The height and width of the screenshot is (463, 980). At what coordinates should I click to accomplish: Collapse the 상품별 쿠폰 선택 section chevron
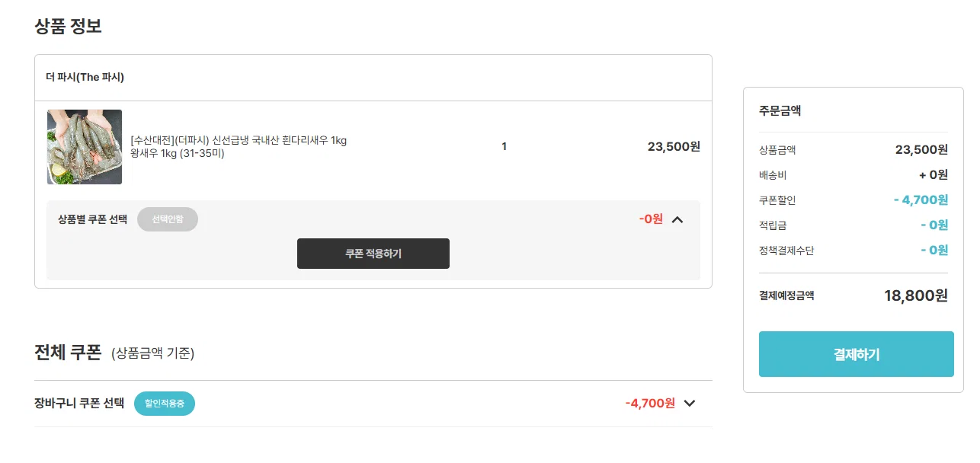677,219
